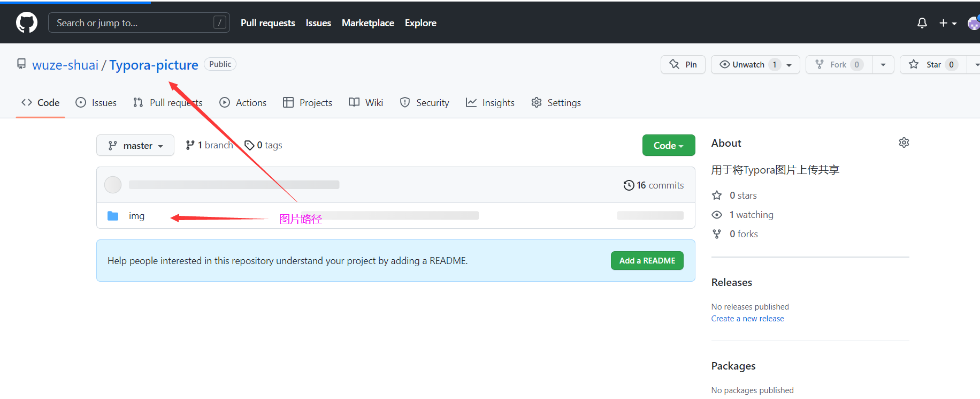Click the No packages published text
The width and height of the screenshot is (980, 399).
(753, 390)
